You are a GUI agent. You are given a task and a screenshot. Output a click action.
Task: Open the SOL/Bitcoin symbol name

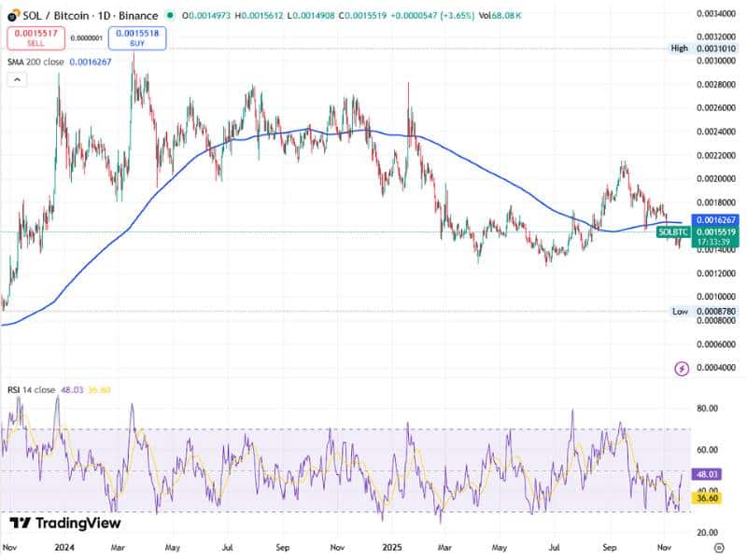(x=51, y=15)
